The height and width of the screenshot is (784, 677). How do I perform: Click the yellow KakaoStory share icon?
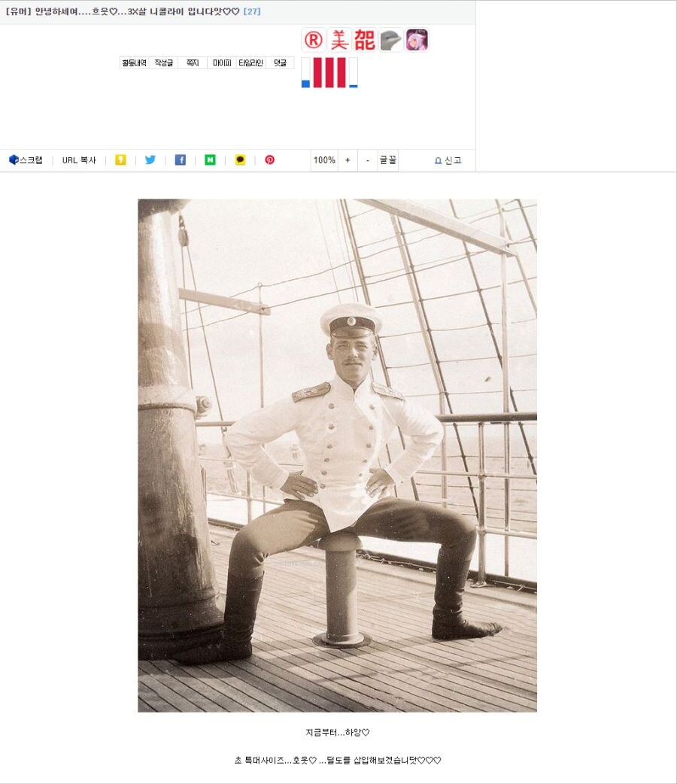click(120, 160)
